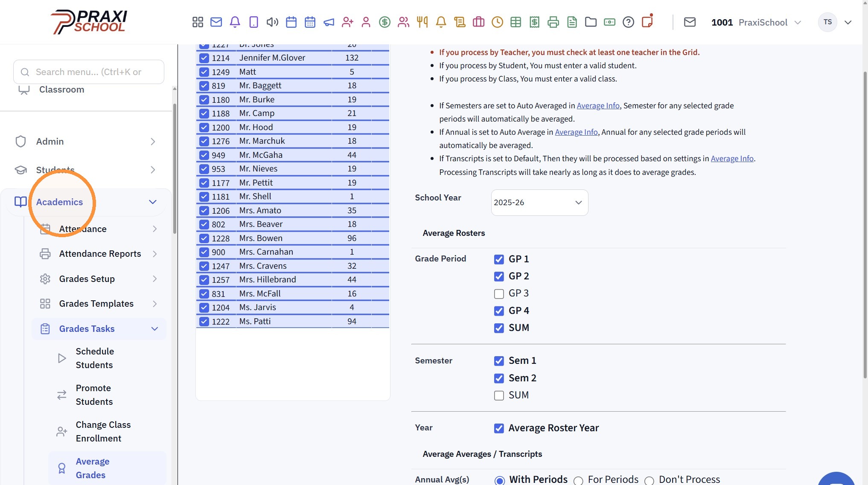Open the tablet device icon
The image size is (868, 485).
point(254,22)
